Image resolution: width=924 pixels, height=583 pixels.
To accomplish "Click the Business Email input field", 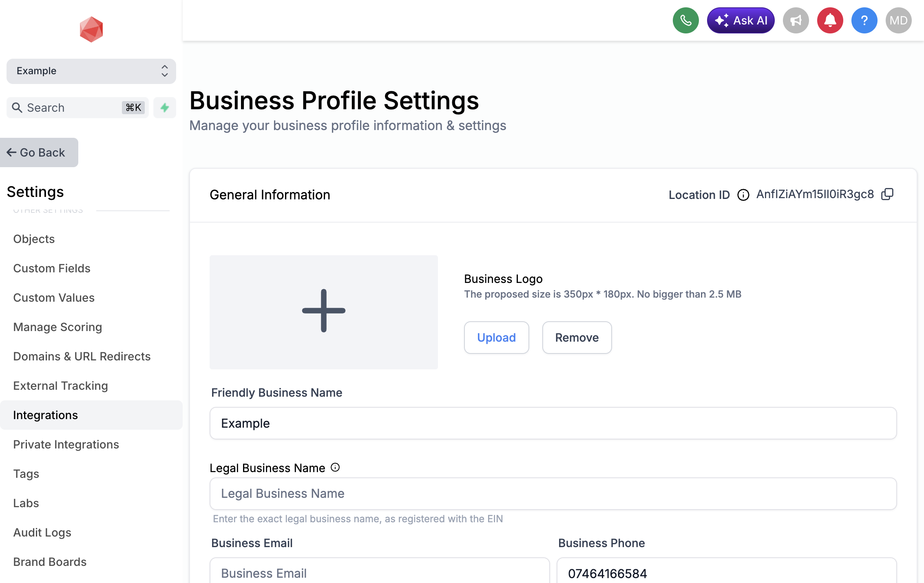I will [380, 571].
